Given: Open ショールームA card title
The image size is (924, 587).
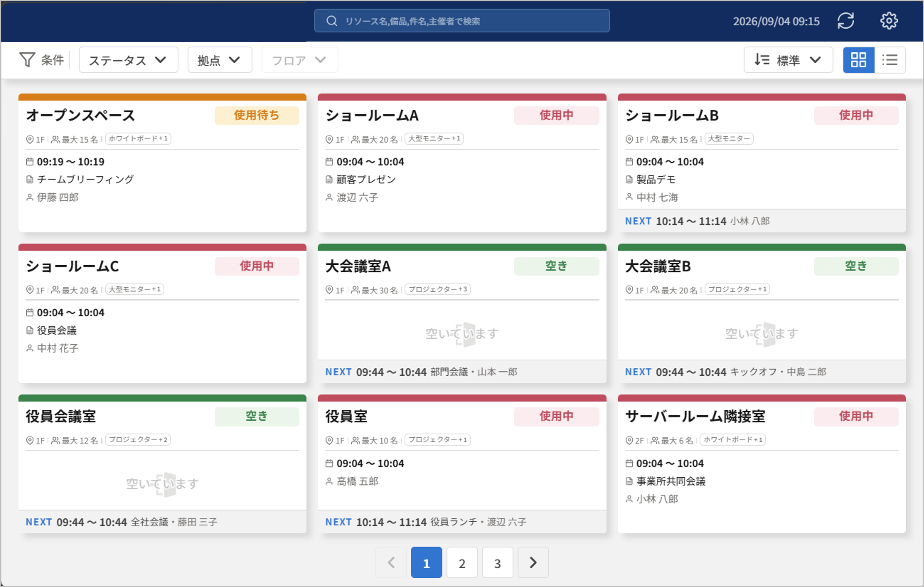Looking at the screenshot, I should coord(372,116).
